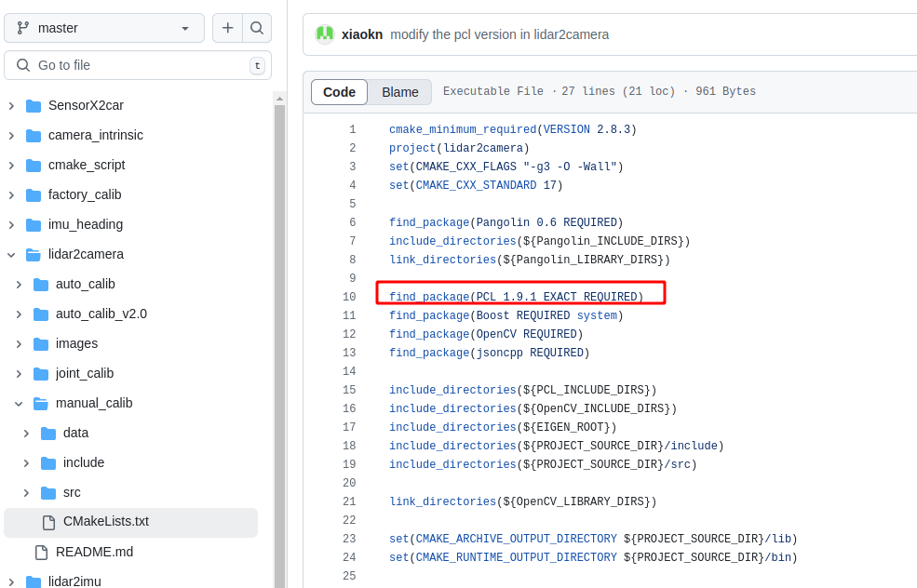Switch to the Blame tab
917x588 pixels.
400,92
